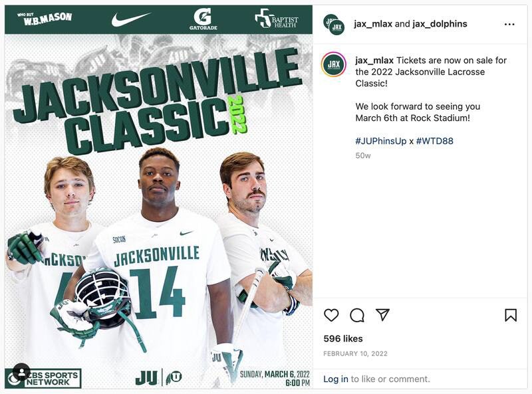
Task: Show tagged people icon on photo
Action: click(x=21, y=372)
